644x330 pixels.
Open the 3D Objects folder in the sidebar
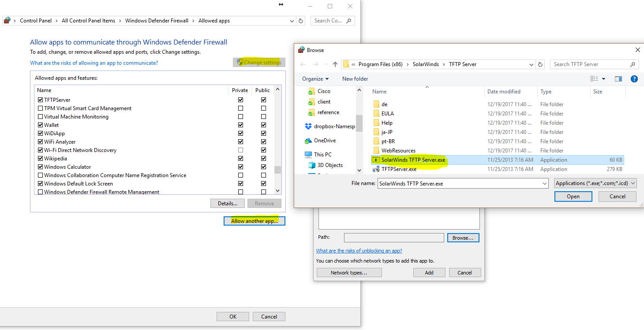click(x=329, y=165)
